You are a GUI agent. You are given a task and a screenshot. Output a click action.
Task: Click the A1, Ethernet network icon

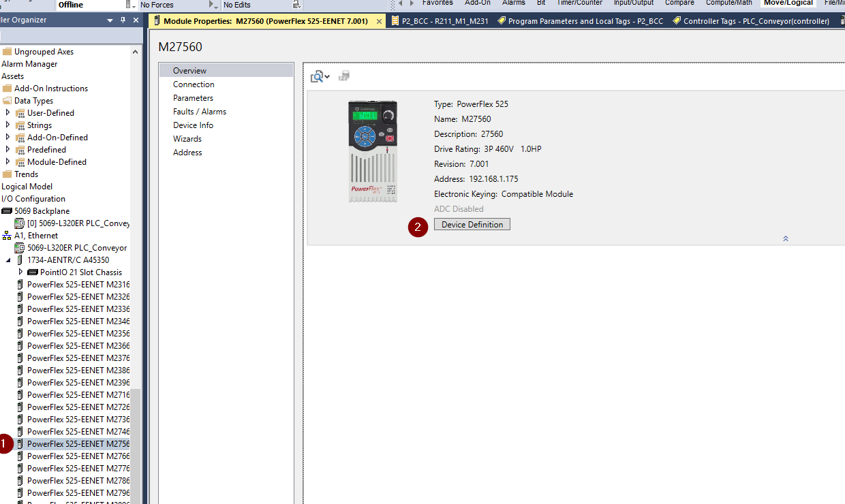(x=7, y=236)
